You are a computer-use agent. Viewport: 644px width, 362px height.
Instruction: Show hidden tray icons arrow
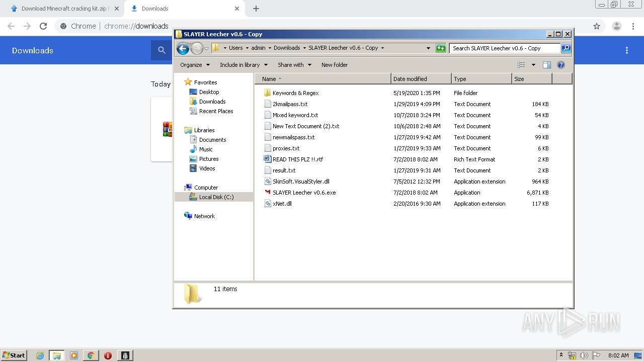tap(561, 355)
